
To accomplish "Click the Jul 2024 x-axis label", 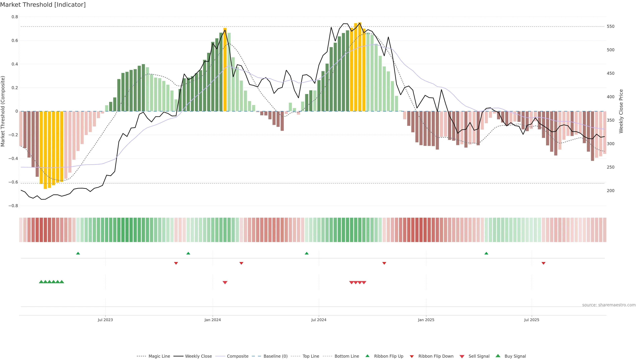I will (x=319, y=320).
